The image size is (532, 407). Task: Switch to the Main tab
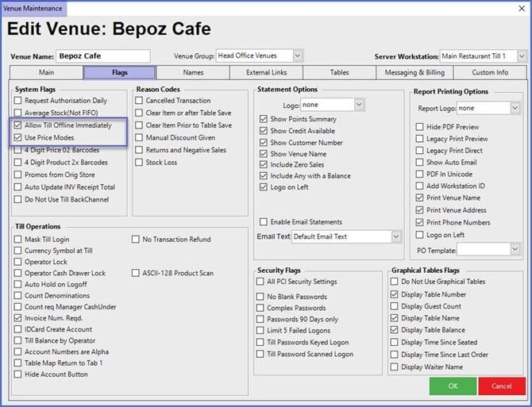coord(47,72)
